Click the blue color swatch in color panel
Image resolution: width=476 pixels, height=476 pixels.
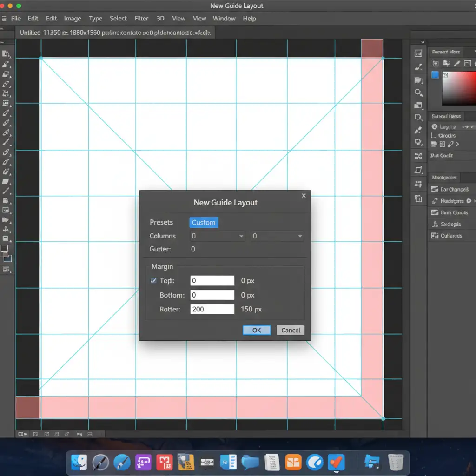pos(435,75)
